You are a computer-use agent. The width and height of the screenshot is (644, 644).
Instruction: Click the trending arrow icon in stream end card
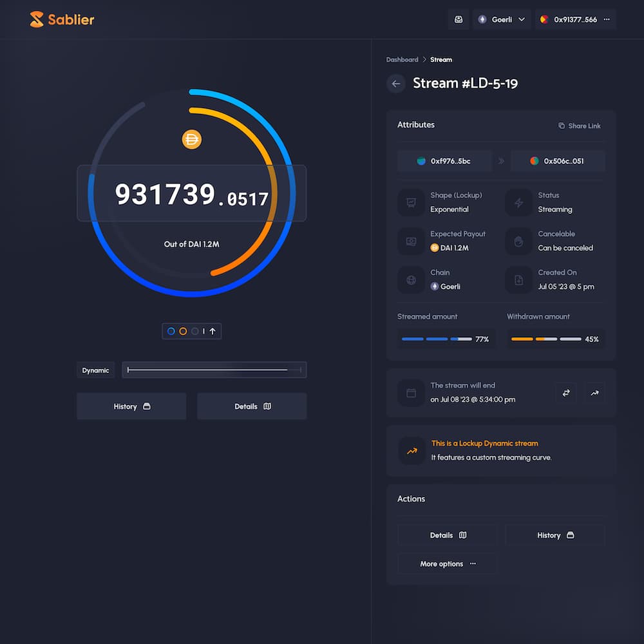click(594, 393)
